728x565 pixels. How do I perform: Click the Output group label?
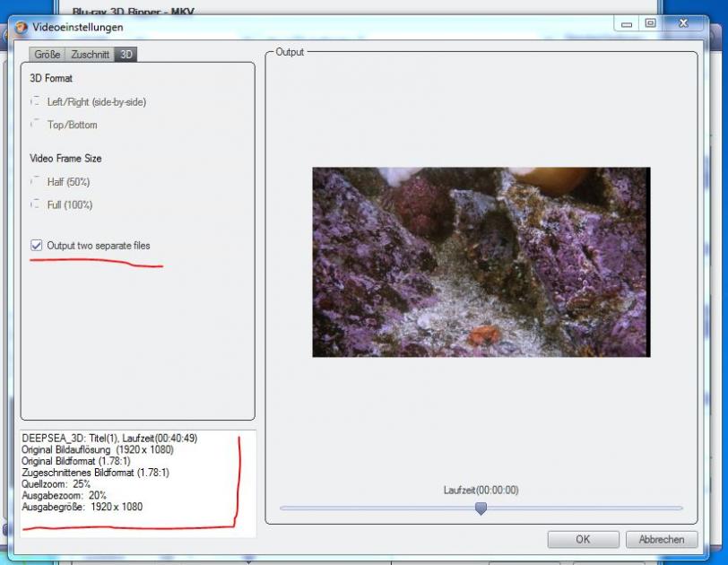290,52
